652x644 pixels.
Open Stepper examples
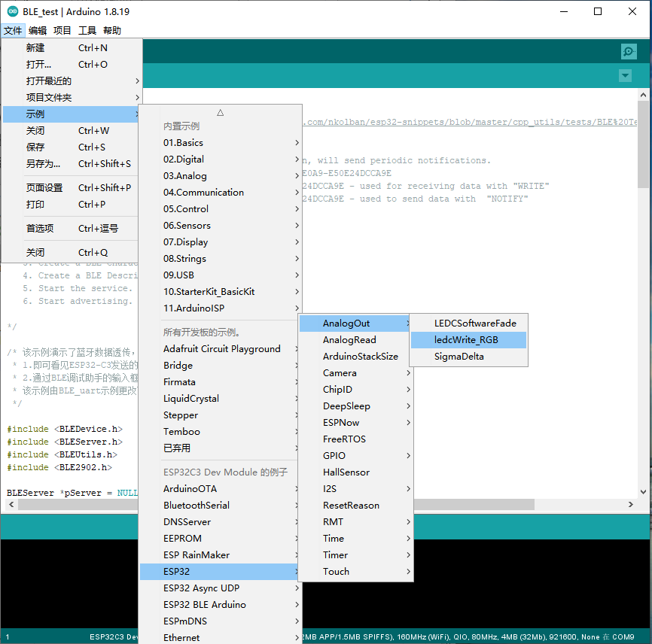coord(220,415)
